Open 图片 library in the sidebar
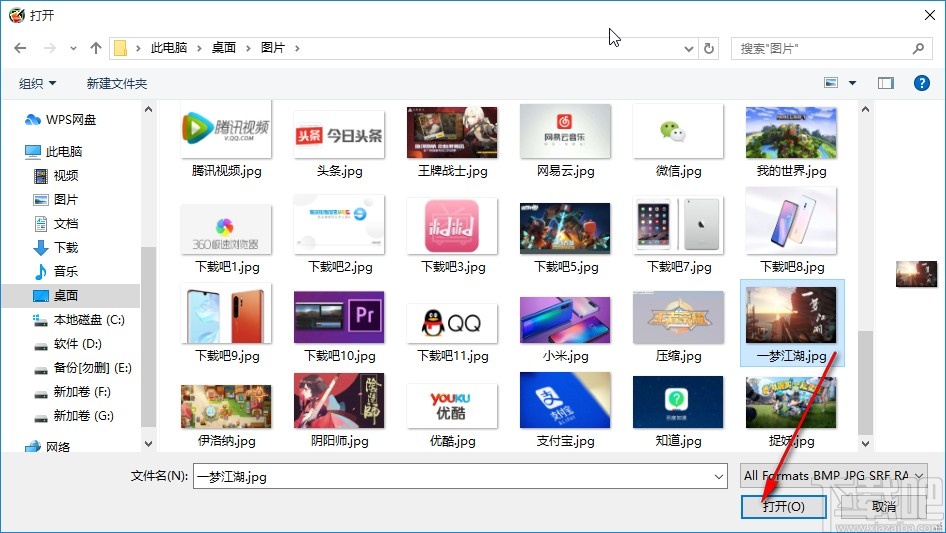 (x=65, y=200)
